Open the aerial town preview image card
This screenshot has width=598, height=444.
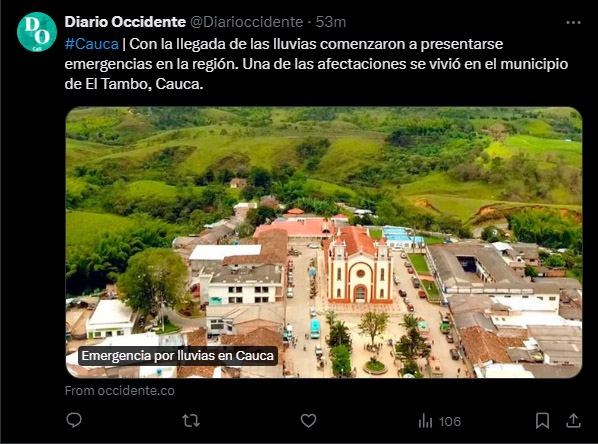point(324,243)
